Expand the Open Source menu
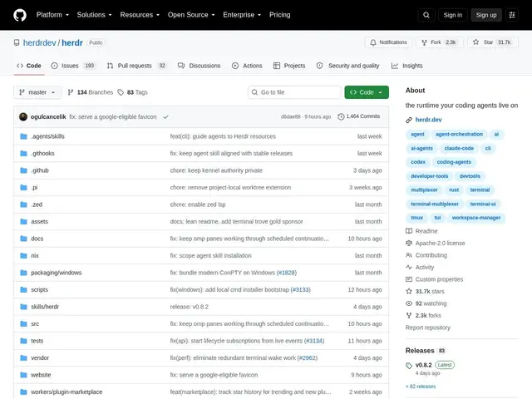 click(x=191, y=15)
